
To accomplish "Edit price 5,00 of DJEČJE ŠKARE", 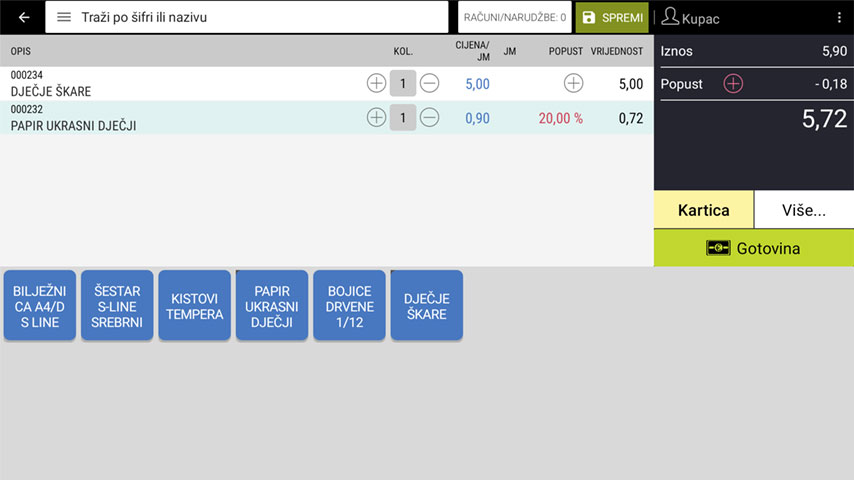I will coord(477,84).
